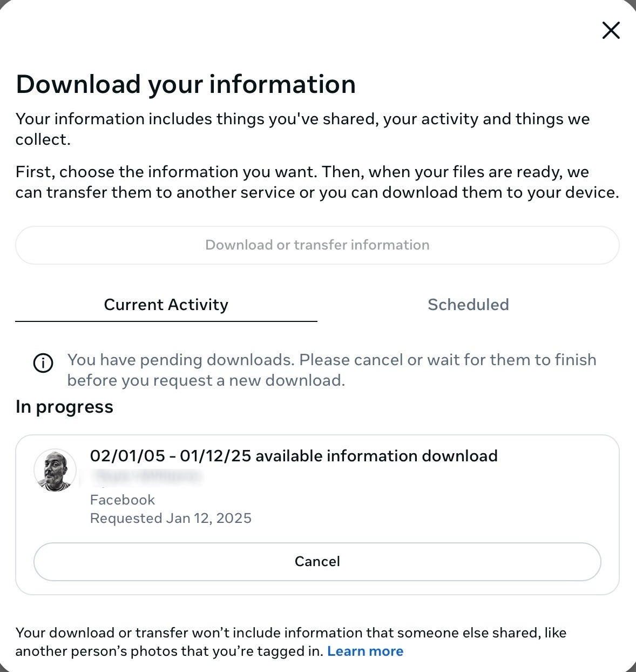
Task: Click the Download your information title
Action: click(x=186, y=84)
